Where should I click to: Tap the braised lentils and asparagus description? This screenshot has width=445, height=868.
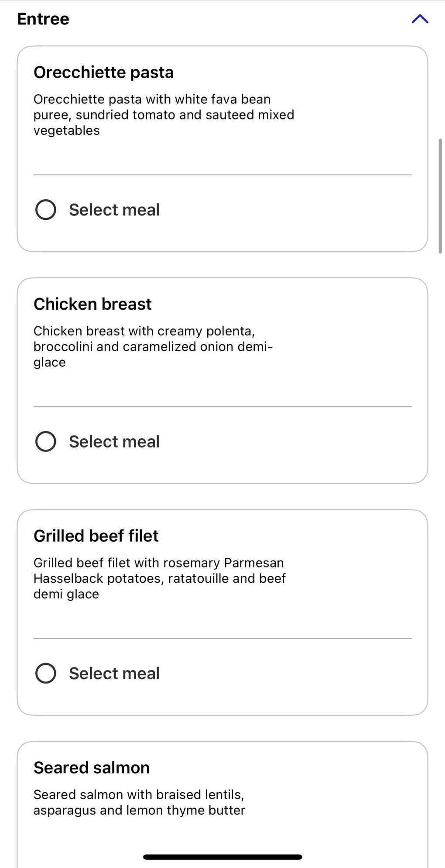[139, 802]
